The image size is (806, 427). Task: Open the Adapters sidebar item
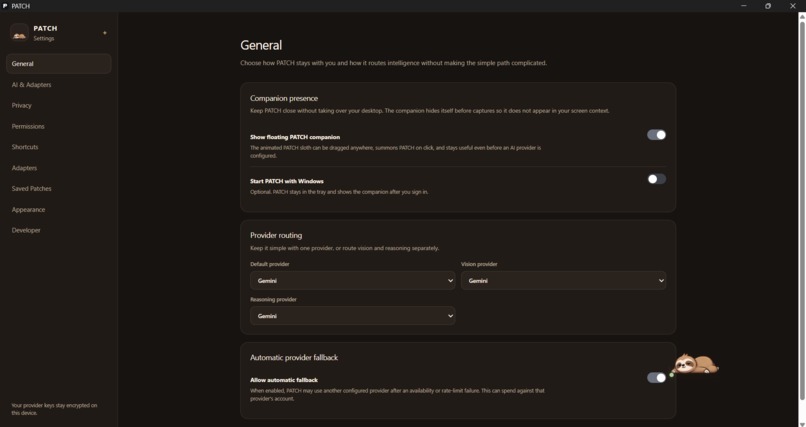coord(59,168)
